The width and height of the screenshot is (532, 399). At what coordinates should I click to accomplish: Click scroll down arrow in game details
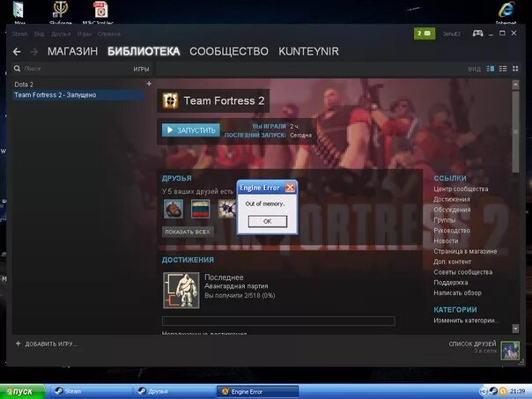click(515, 328)
